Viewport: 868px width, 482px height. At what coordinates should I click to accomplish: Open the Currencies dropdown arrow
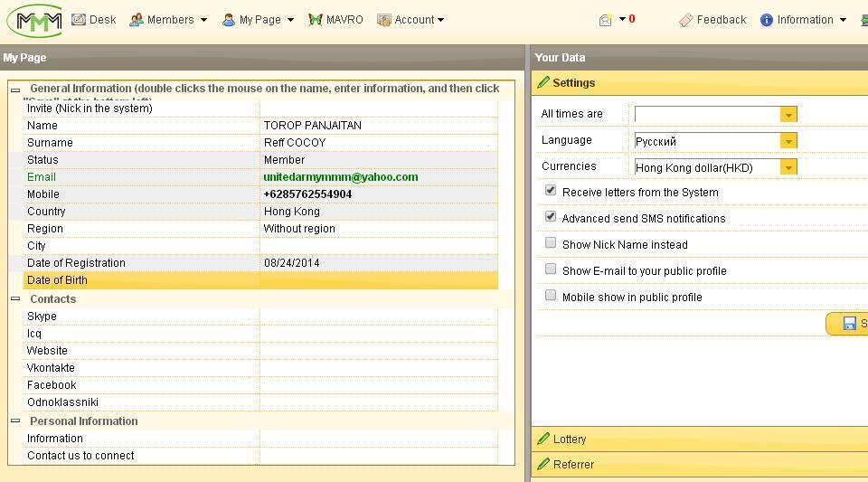[788, 167]
